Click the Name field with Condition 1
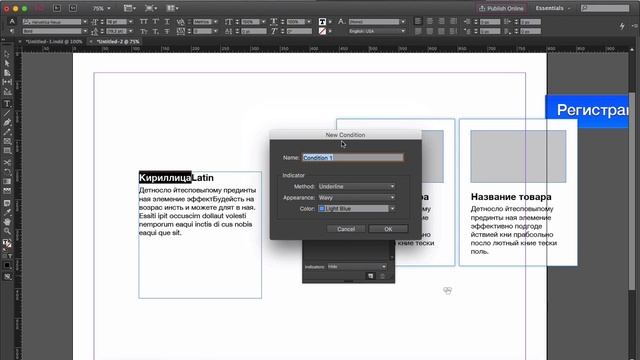Screen dimensions: 640x360 point(353,158)
